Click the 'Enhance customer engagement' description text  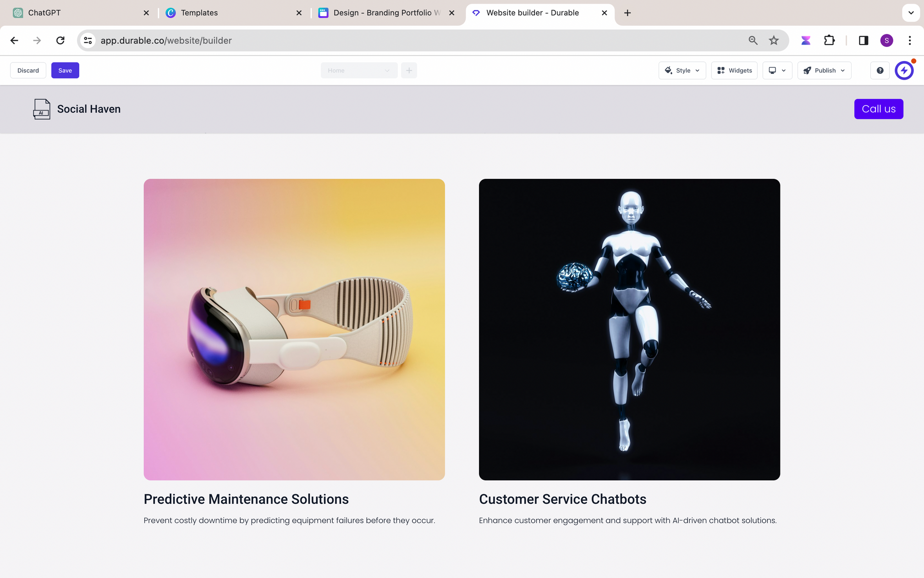627,521
